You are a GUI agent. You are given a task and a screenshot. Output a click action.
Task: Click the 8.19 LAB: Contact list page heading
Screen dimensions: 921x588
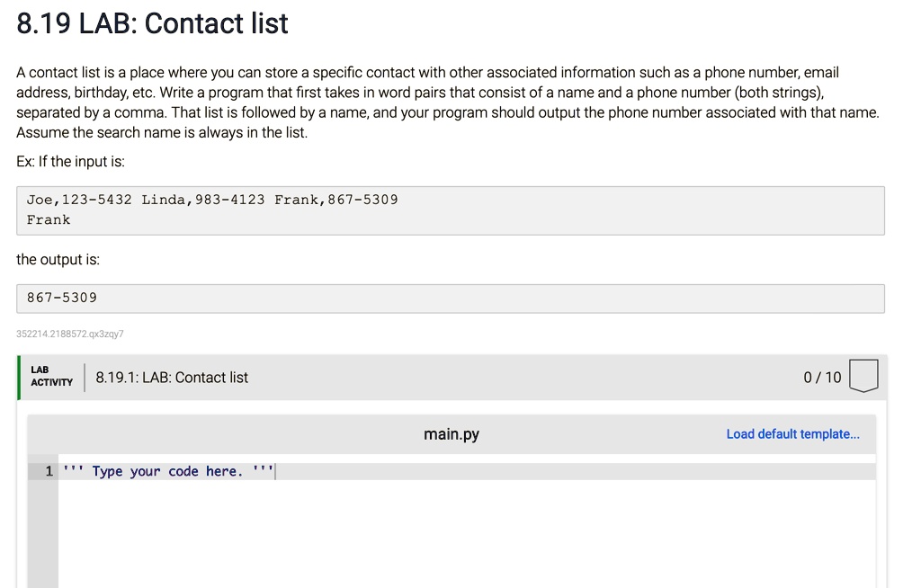(151, 23)
